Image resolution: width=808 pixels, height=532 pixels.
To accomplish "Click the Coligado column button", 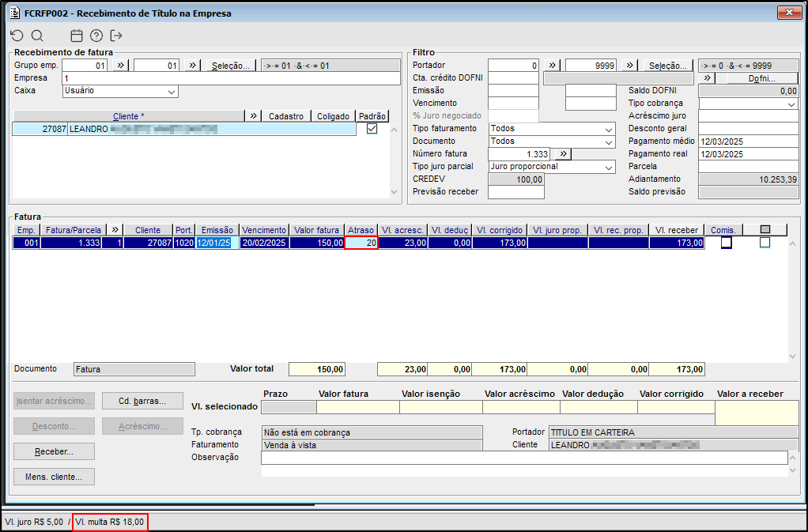I will 334,116.
